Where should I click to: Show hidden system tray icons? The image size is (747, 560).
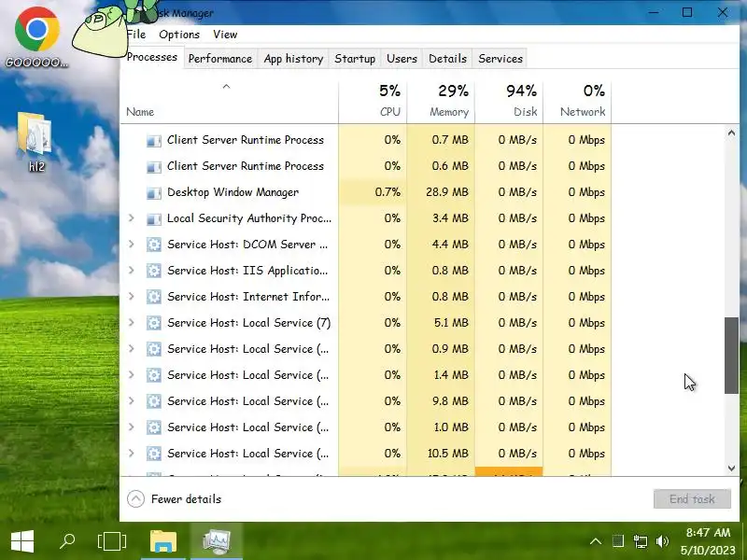pos(595,541)
